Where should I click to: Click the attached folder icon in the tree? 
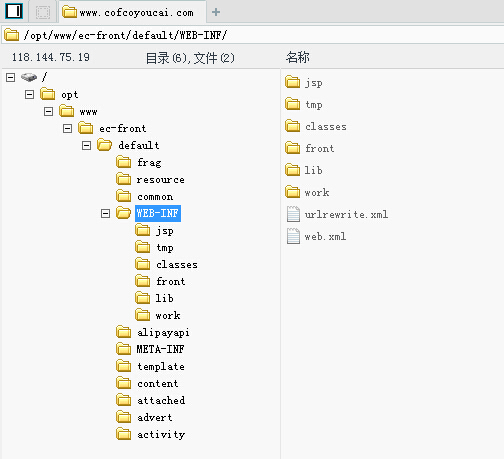(x=124, y=400)
